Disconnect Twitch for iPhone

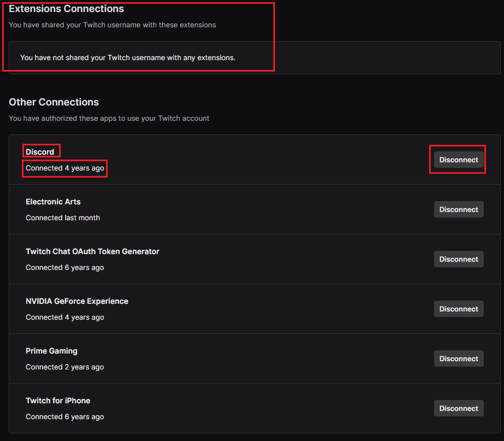459,408
